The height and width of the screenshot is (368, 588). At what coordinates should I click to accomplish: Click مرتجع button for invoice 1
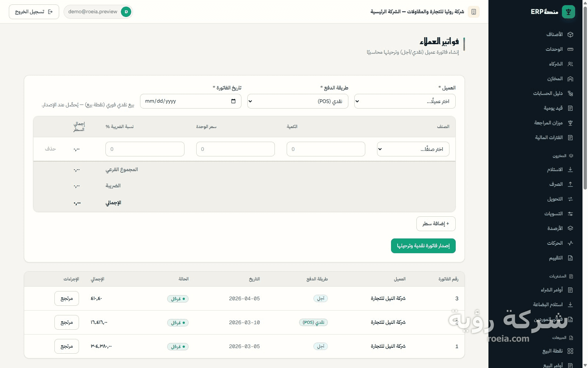point(67,346)
